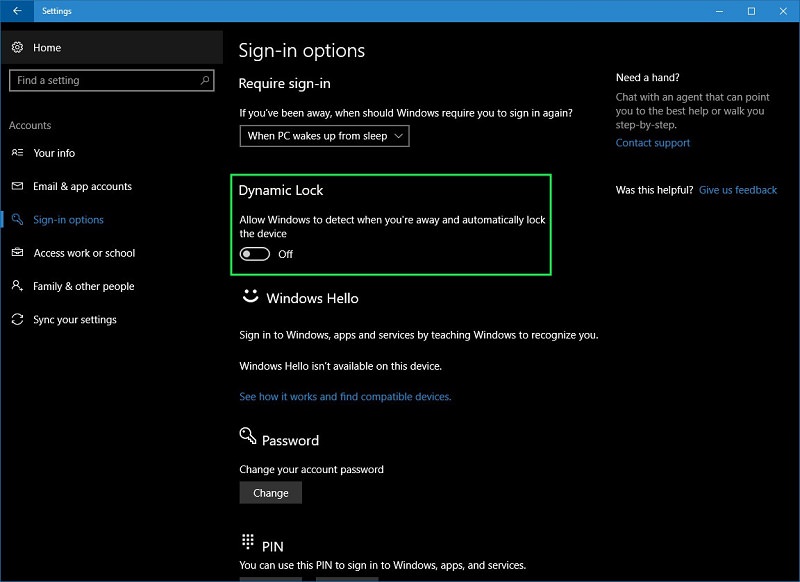800x582 pixels.
Task: Turn on the Dynamic Lock toggle
Action: (255, 254)
